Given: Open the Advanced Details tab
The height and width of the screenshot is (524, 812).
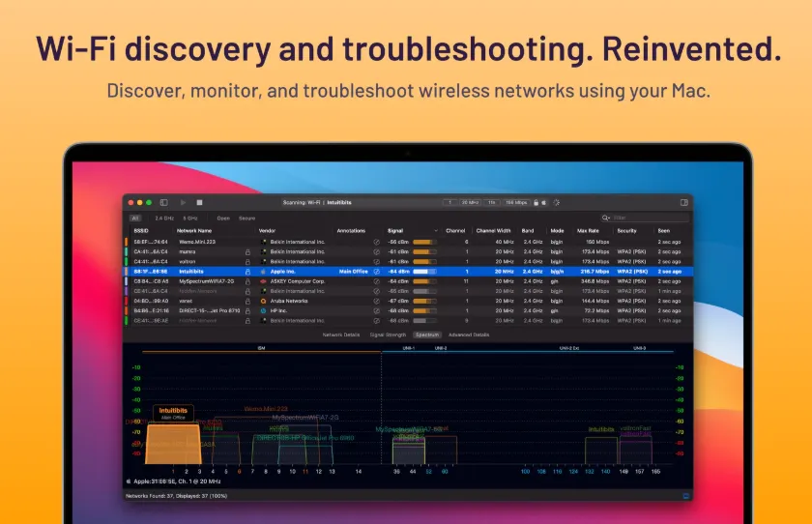Looking at the screenshot, I should (469, 335).
